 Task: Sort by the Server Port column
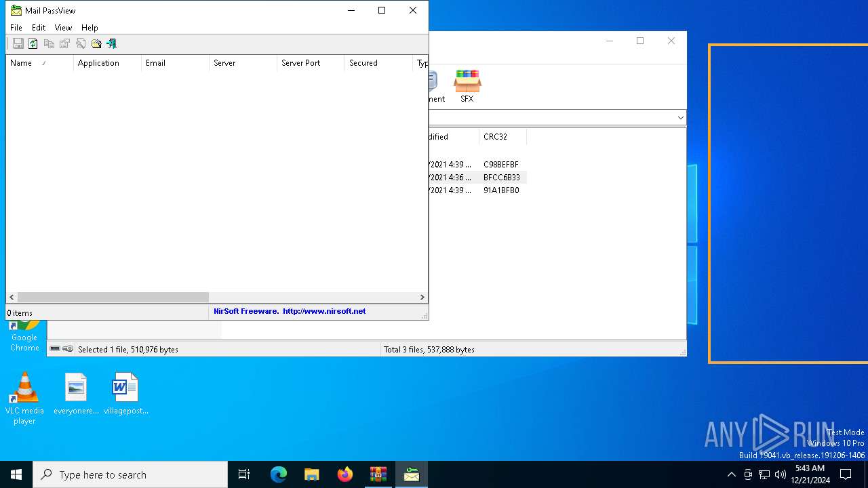coord(311,63)
